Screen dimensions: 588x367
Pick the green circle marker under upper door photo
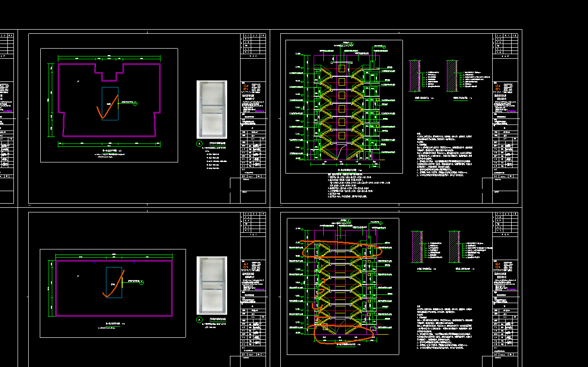200,144
